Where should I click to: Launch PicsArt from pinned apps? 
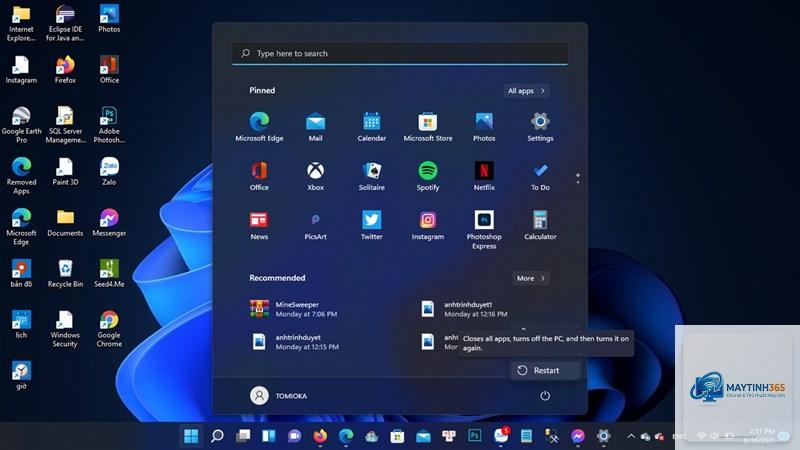pos(315,225)
